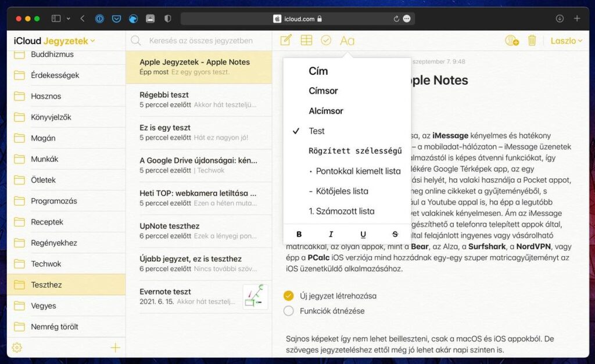Viewport: 595px width, 364px height.
Task: Open the Nemrég törölt folder
Action: [66, 326]
